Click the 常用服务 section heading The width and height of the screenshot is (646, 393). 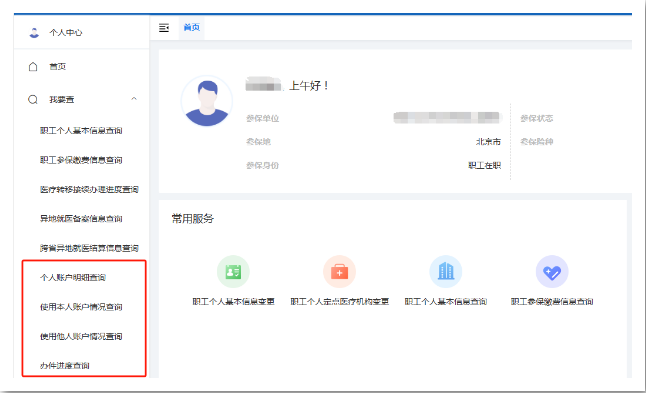click(193, 218)
